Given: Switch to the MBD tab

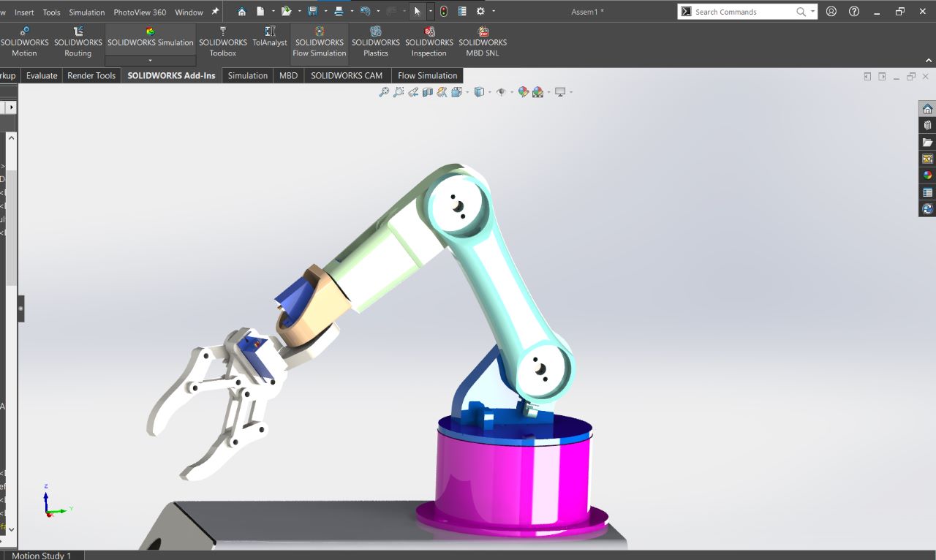Looking at the screenshot, I should point(289,75).
